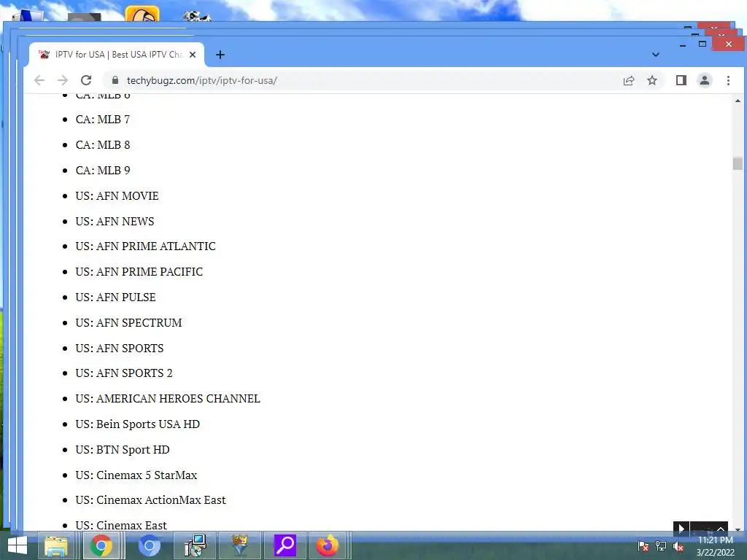
Task: Select the text 'CA: MLB 8'
Action: [x=102, y=145]
